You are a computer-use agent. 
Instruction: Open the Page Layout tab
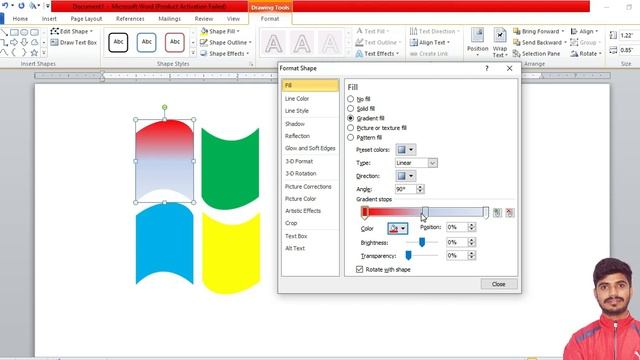[86, 19]
